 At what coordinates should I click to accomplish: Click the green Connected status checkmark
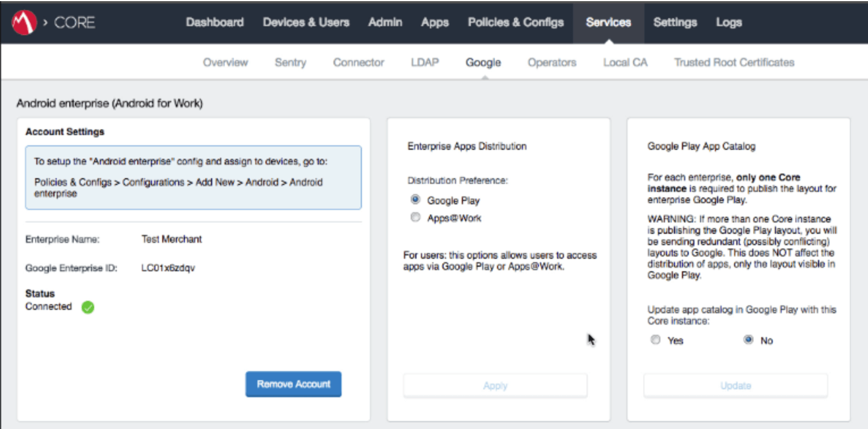87,308
